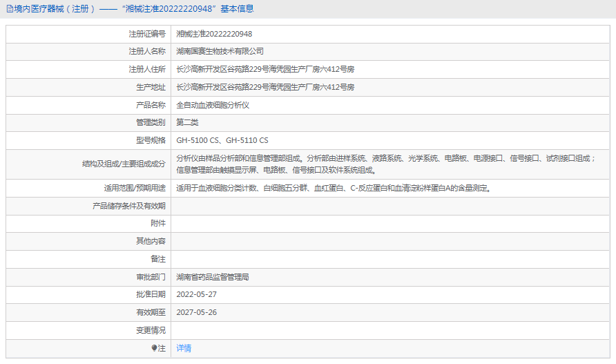Viewport: 616px width, 364px height.
Task: Select registrant name 湖南国赛生物技术有限公司
Action: [220, 52]
